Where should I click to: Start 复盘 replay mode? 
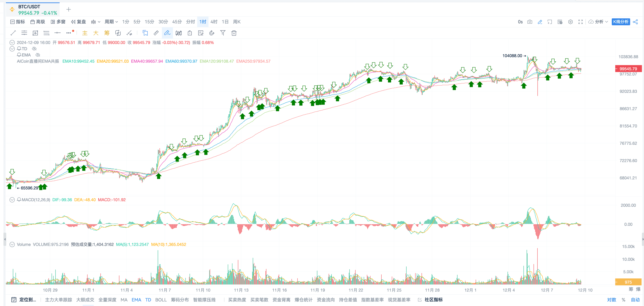[x=78, y=22]
